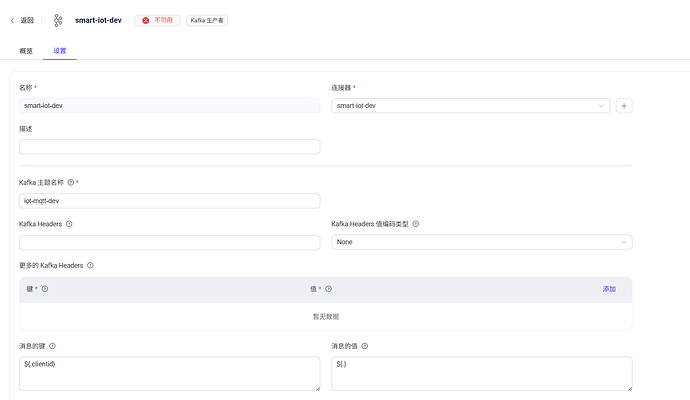Click help icon next to Kafka 主题名称
Screen dimensions: 690x400
(x=71, y=183)
